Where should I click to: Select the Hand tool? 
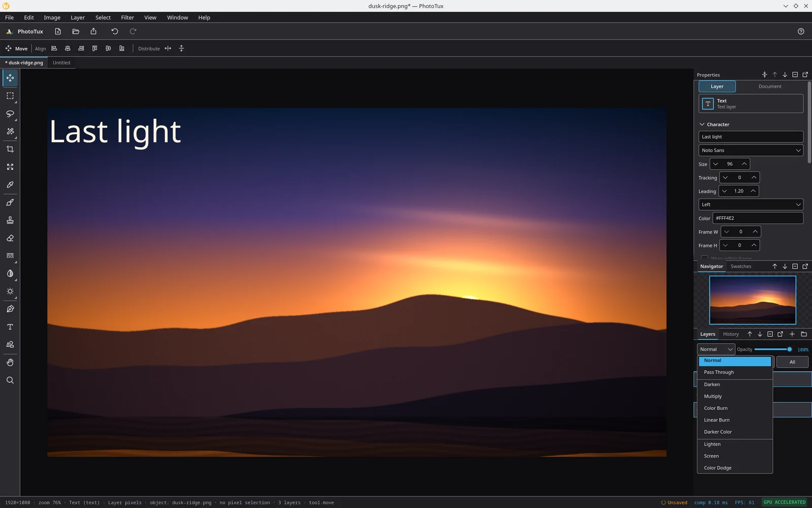pos(10,362)
